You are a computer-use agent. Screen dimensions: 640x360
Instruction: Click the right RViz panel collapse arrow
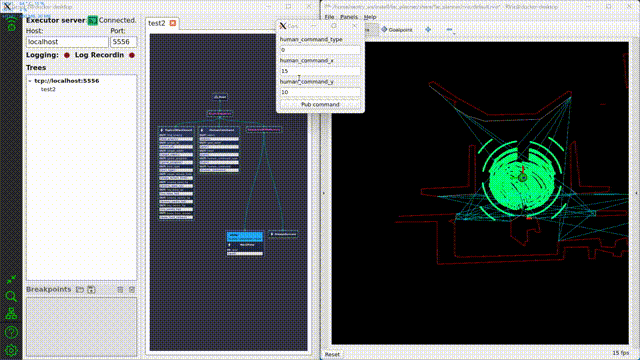(x=636, y=193)
